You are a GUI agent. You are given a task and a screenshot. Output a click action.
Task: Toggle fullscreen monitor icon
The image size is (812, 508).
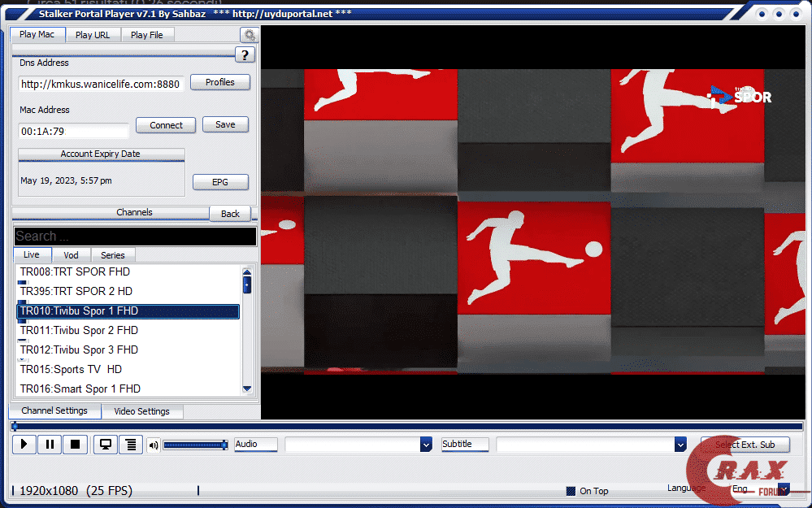tap(105, 445)
